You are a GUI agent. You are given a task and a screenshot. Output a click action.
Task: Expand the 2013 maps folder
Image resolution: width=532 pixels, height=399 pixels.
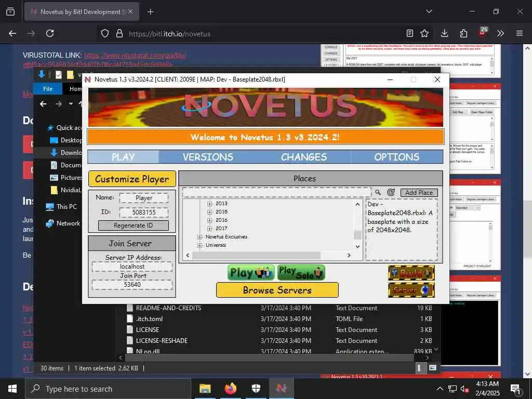pos(210,204)
